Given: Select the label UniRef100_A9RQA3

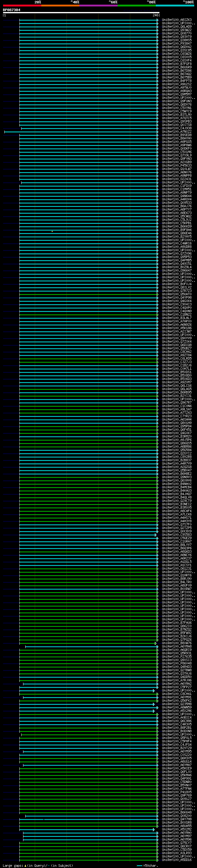Looking at the screenshot, I should click(x=177, y=91).
